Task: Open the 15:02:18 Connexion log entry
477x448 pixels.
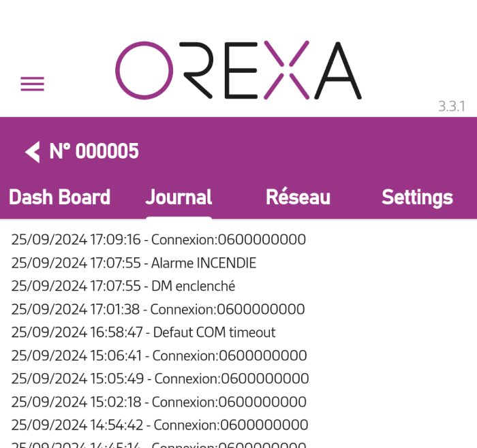Action: (158, 402)
